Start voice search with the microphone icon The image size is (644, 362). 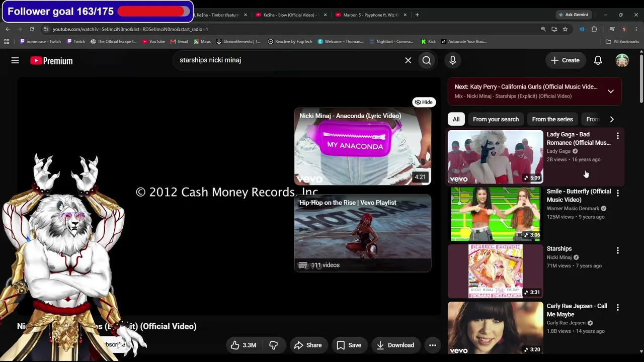[453, 60]
